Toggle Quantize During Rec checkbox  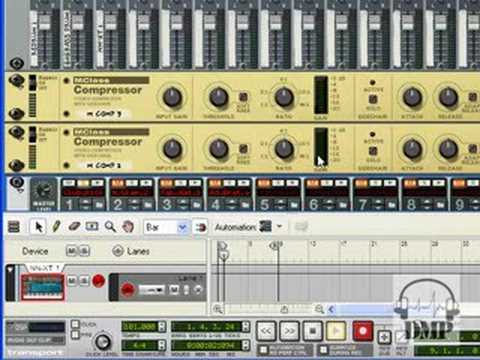(323, 349)
